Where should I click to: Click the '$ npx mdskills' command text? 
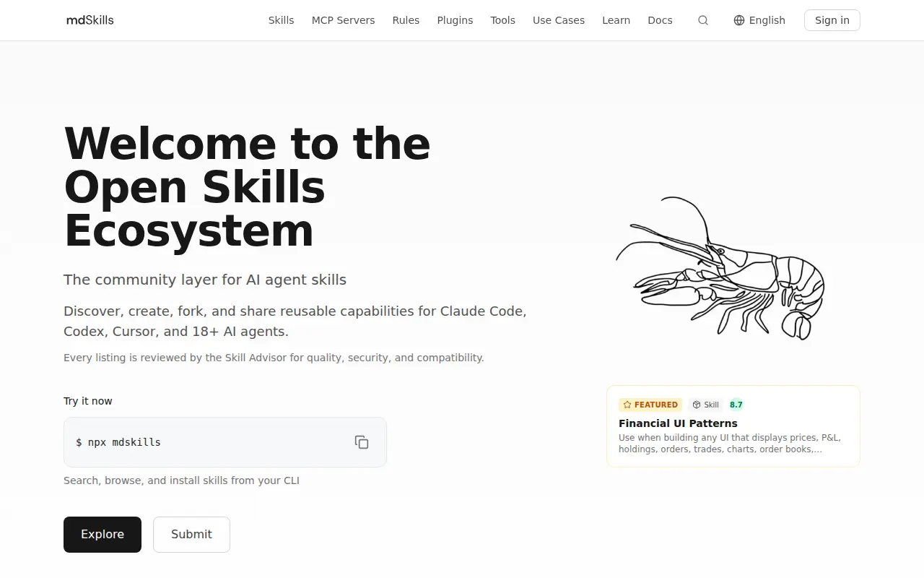coord(118,442)
